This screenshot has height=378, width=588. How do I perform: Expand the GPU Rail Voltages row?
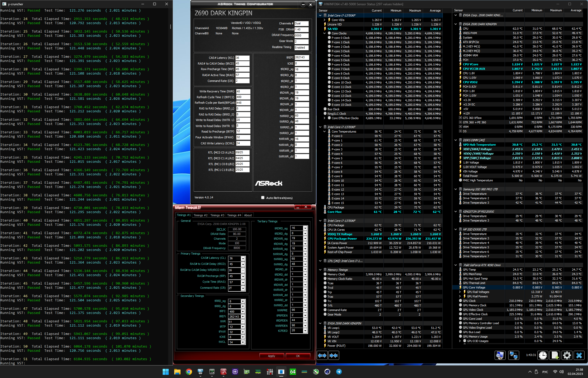tap(460, 292)
